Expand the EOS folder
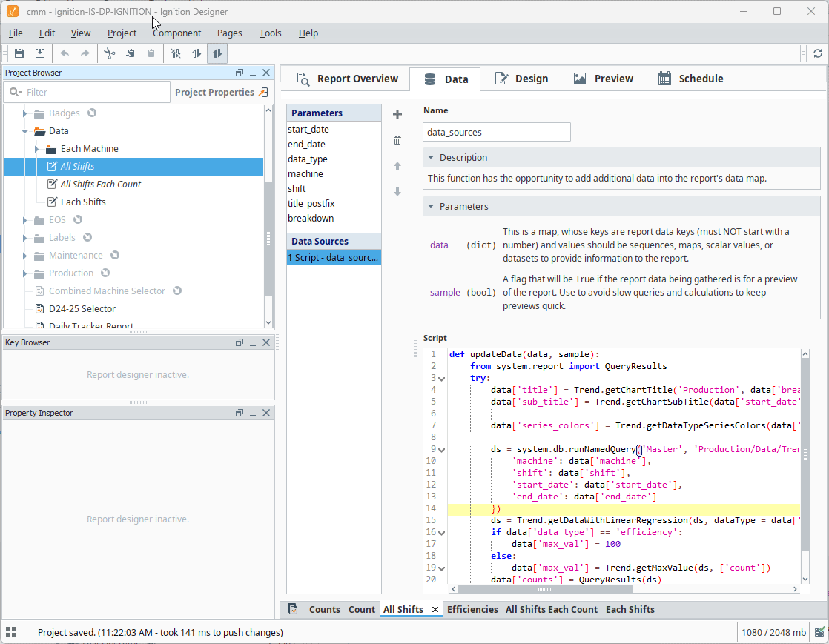Screen dimensions: 829x644 (24, 220)
